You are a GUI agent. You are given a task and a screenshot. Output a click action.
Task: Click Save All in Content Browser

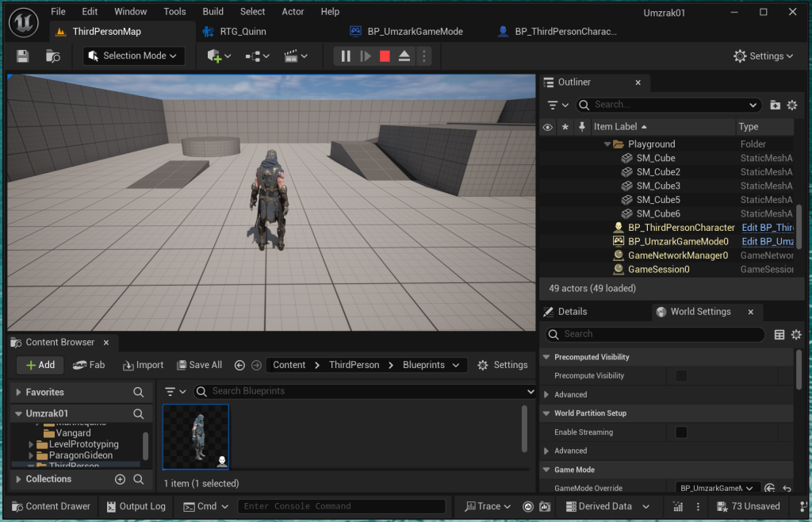(199, 365)
